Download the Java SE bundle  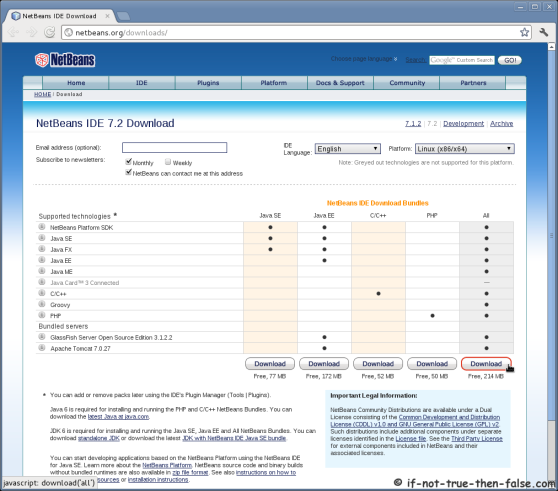coord(270,364)
